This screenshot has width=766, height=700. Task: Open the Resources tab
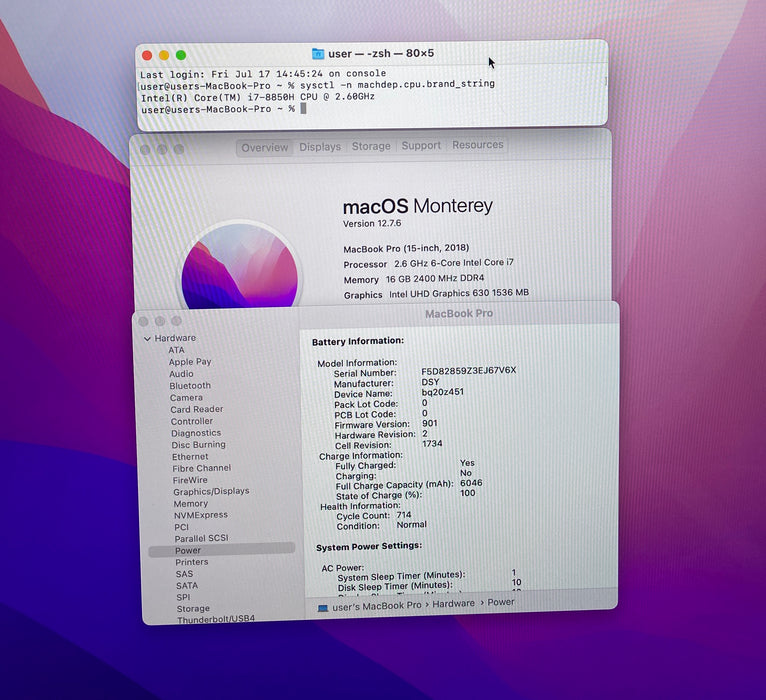pyautogui.click(x=477, y=145)
